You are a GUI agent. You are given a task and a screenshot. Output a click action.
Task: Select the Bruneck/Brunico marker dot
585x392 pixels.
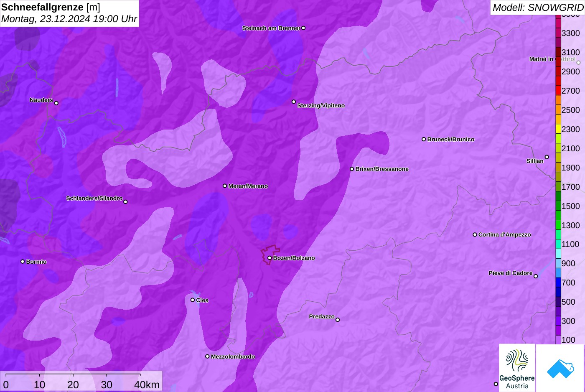424,139
